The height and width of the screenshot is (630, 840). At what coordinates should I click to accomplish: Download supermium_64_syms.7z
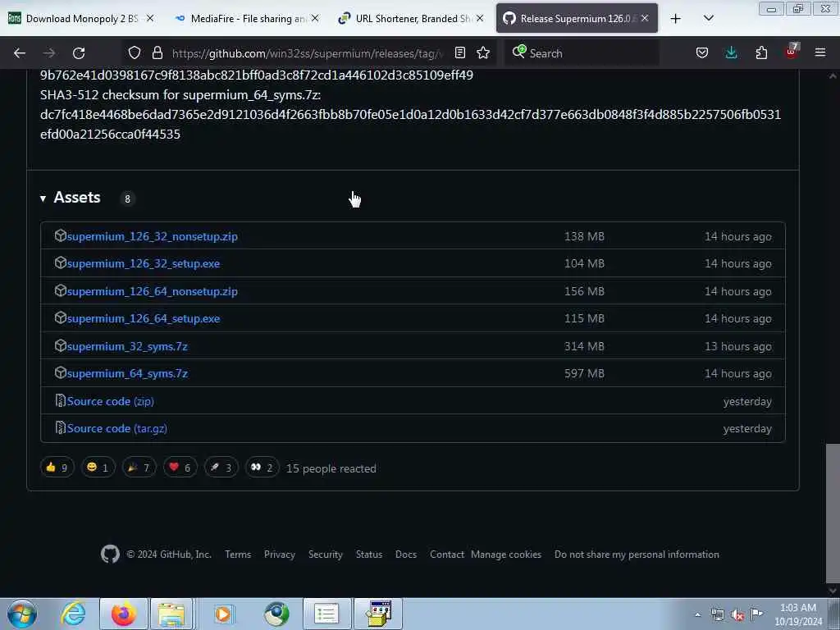[127, 374]
